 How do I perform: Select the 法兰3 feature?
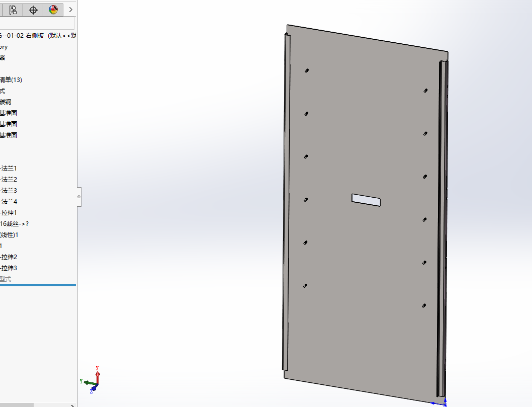[x=9, y=191]
